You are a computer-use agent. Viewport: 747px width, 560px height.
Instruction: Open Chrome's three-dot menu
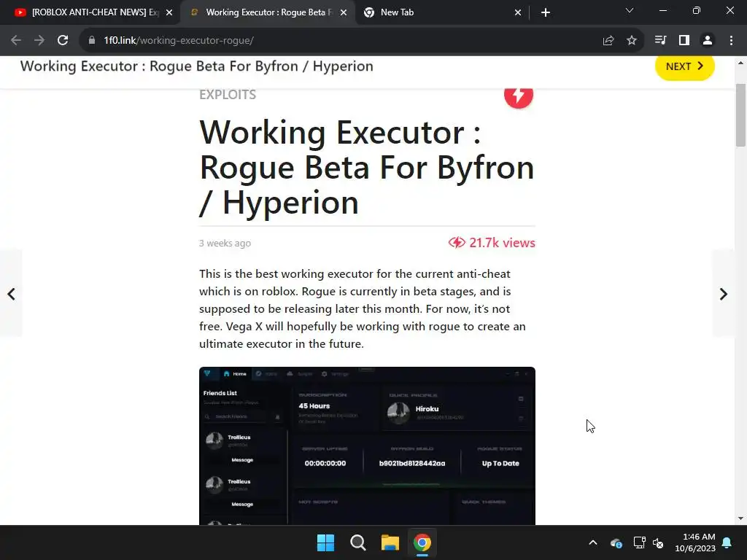(731, 41)
